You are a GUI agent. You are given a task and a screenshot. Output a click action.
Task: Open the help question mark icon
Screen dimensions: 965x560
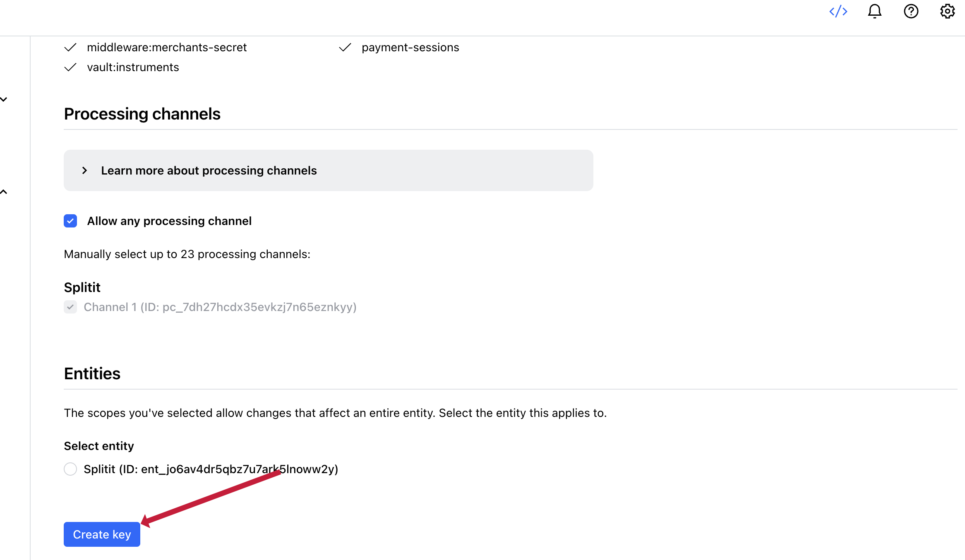coord(911,12)
